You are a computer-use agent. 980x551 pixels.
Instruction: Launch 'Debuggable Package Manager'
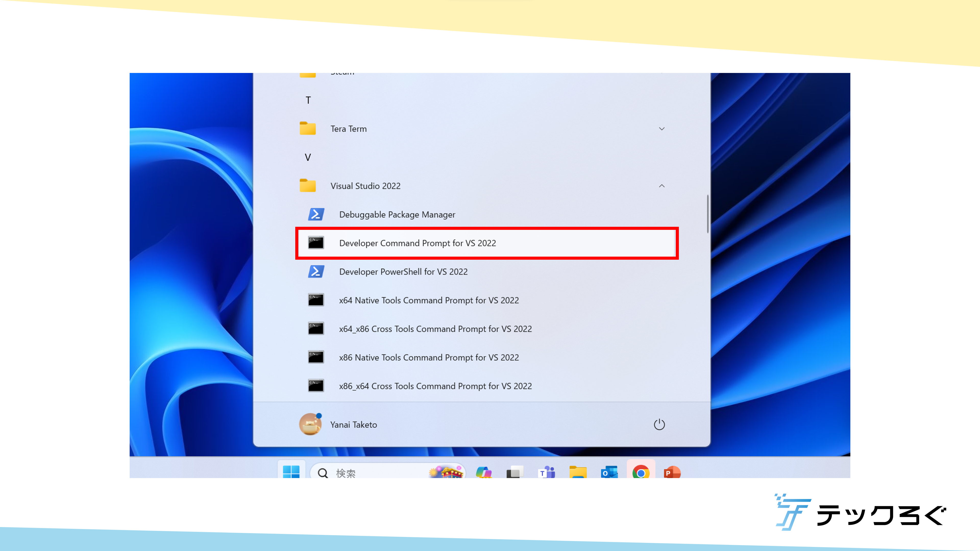[x=397, y=215]
